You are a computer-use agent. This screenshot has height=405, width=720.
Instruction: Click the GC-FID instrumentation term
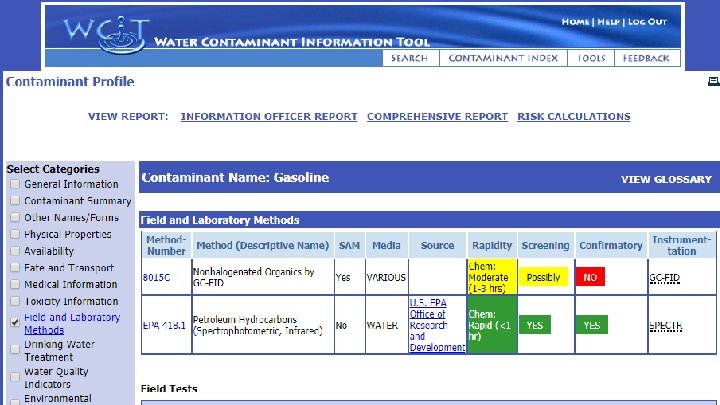[x=664, y=277]
